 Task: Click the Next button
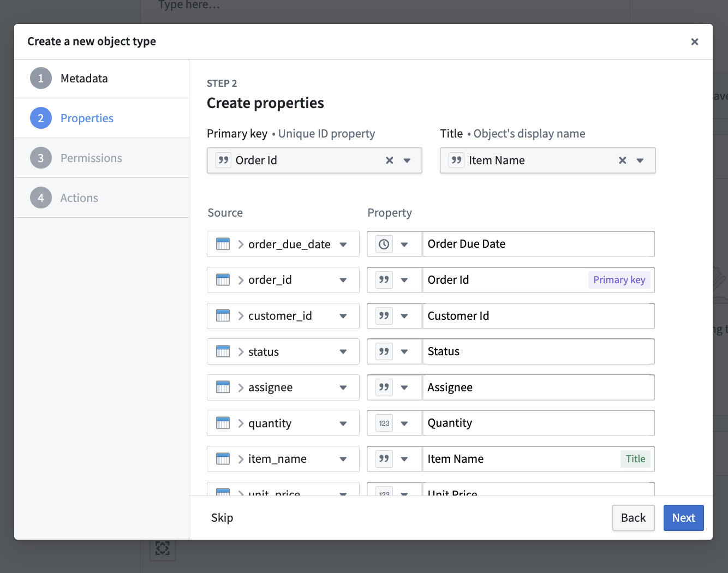[683, 518]
